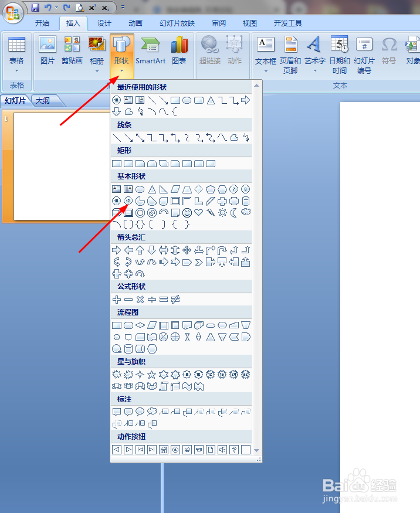Pick the diamond shape in 基本形状
Viewport: 420px width, 513px height.
(x=198, y=189)
